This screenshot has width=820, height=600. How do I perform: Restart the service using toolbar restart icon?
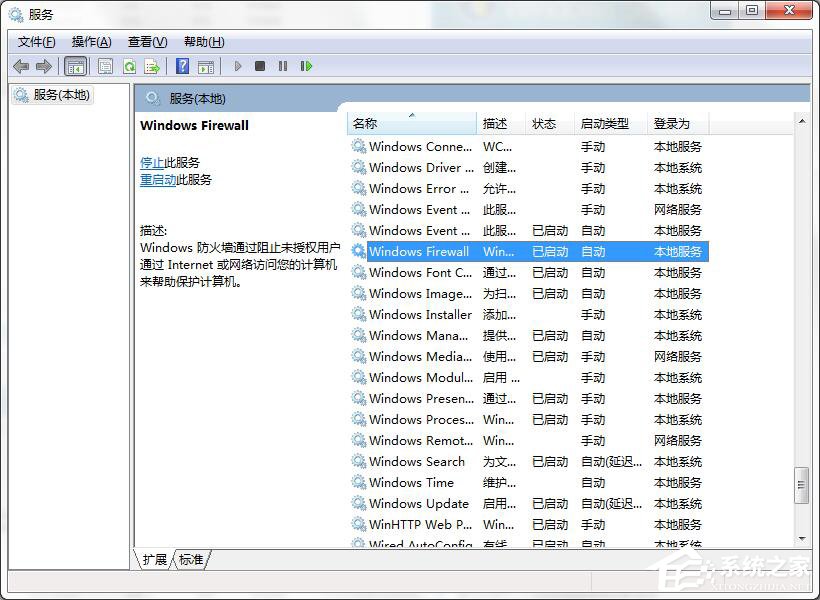(x=307, y=66)
